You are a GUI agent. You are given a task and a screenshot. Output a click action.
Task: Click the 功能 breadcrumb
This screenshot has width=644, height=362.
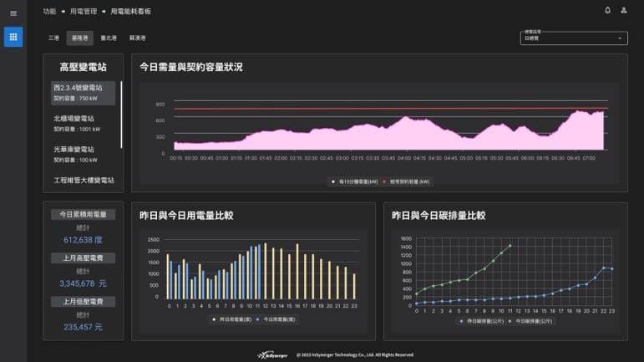click(49, 12)
